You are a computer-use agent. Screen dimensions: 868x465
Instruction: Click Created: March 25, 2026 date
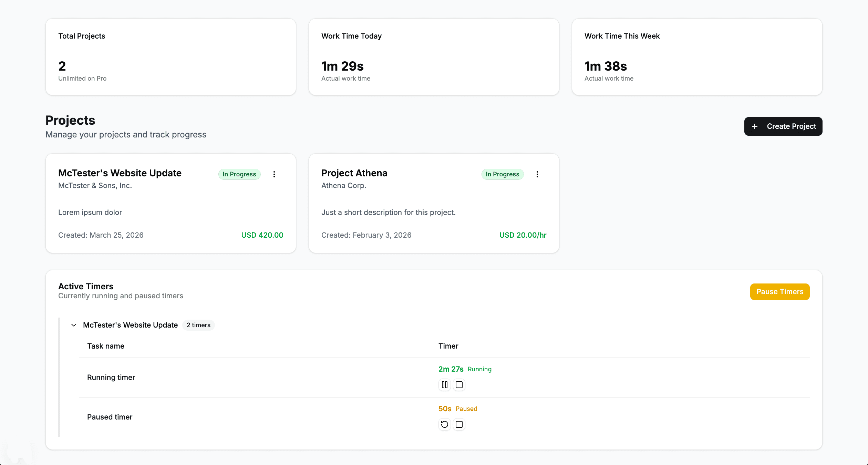click(101, 235)
